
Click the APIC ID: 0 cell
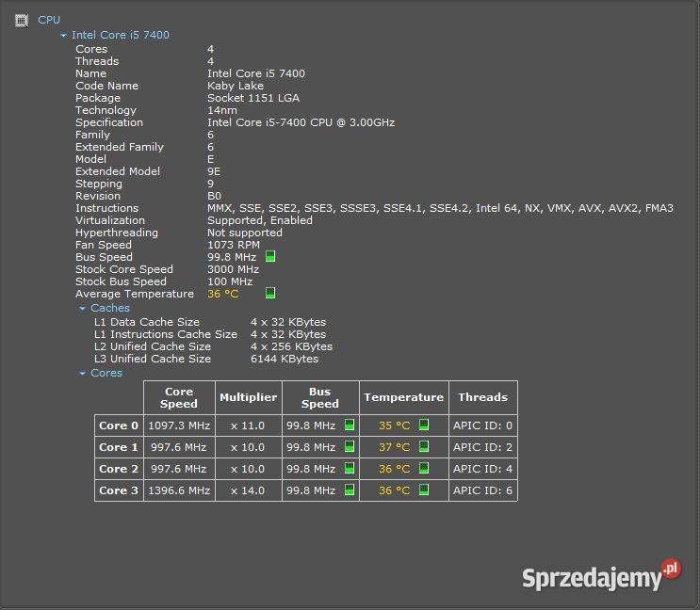click(x=483, y=425)
